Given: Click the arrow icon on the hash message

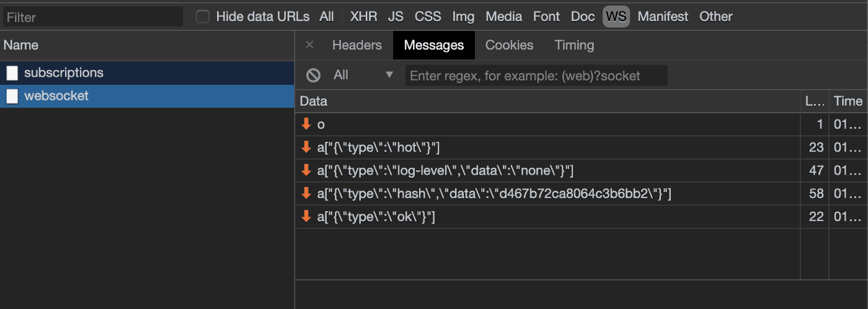Looking at the screenshot, I should pos(306,194).
